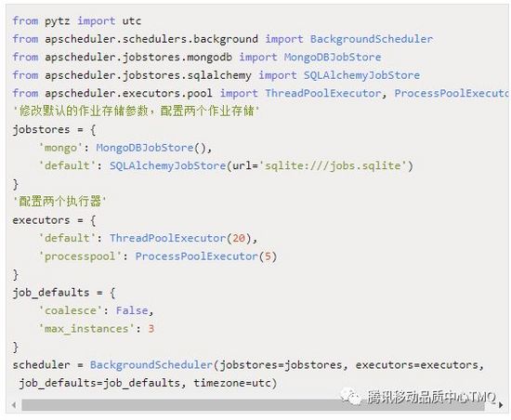Click the number 20 in ThreadPoolExecutor
The height and width of the screenshot is (420, 511).
pyautogui.click(x=239, y=238)
